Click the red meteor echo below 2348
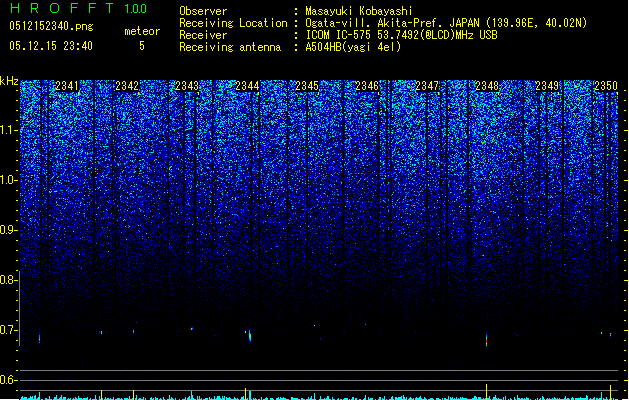The image size is (629, 400). click(x=487, y=340)
